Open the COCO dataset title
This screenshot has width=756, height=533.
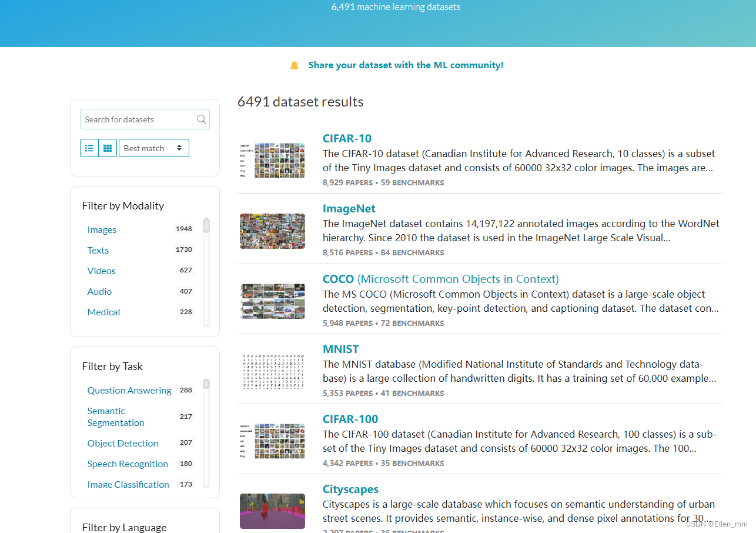[440, 279]
